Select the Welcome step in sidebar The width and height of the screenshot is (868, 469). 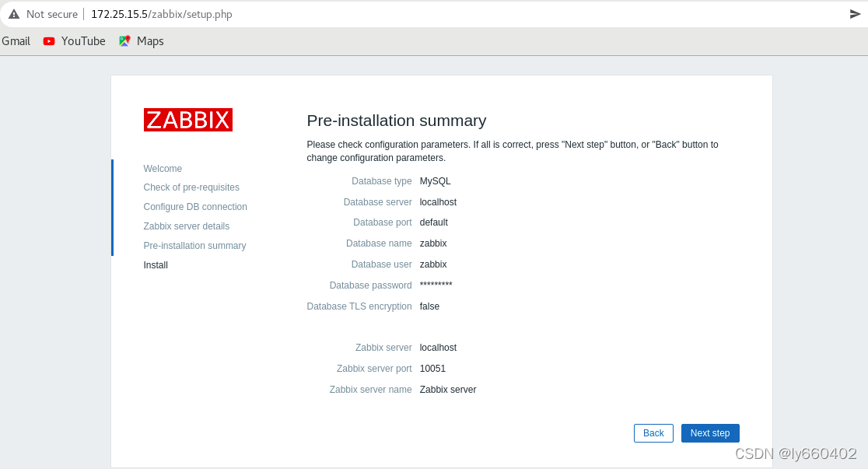[x=163, y=168]
